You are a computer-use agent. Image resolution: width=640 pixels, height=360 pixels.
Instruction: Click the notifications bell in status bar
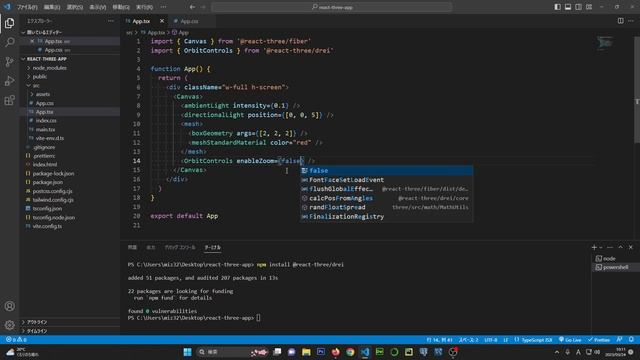[x=631, y=340]
